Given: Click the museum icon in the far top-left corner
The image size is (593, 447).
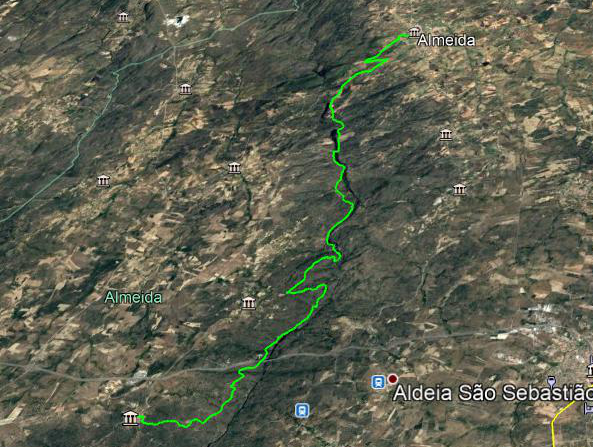Looking at the screenshot, I should pos(123,17).
